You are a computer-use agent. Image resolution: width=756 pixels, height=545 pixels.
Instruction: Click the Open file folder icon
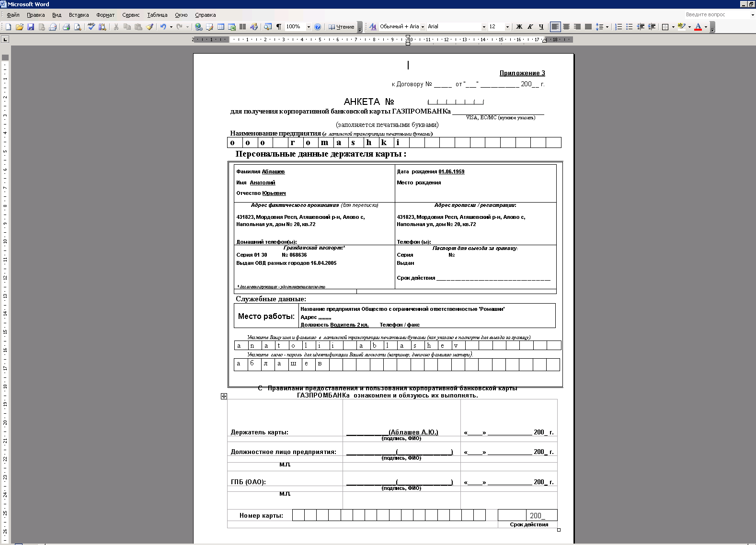pos(20,27)
